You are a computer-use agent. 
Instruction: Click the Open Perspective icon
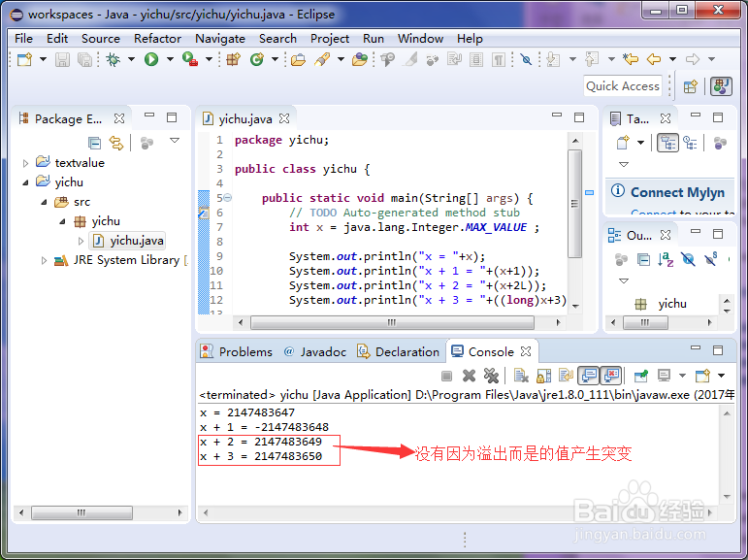pos(691,87)
